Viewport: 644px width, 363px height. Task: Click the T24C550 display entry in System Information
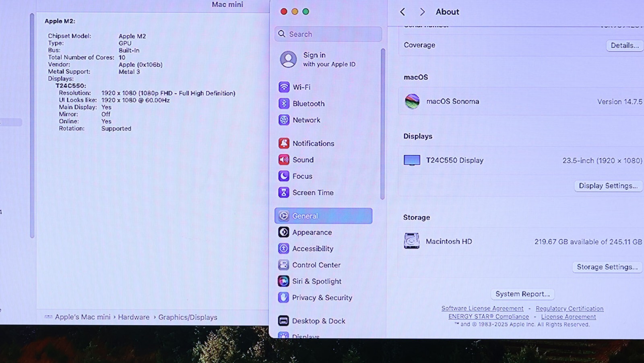tap(71, 86)
